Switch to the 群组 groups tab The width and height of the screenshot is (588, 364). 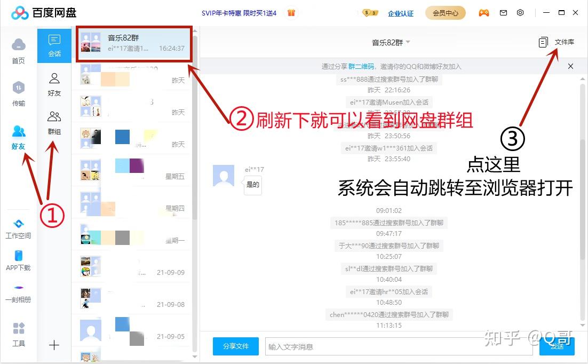54,123
